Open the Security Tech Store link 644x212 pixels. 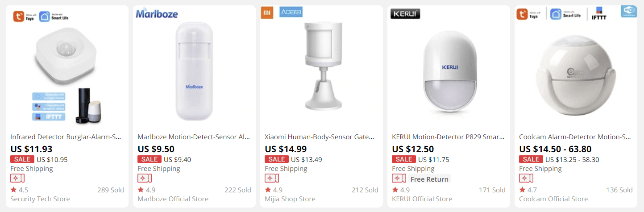point(40,199)
